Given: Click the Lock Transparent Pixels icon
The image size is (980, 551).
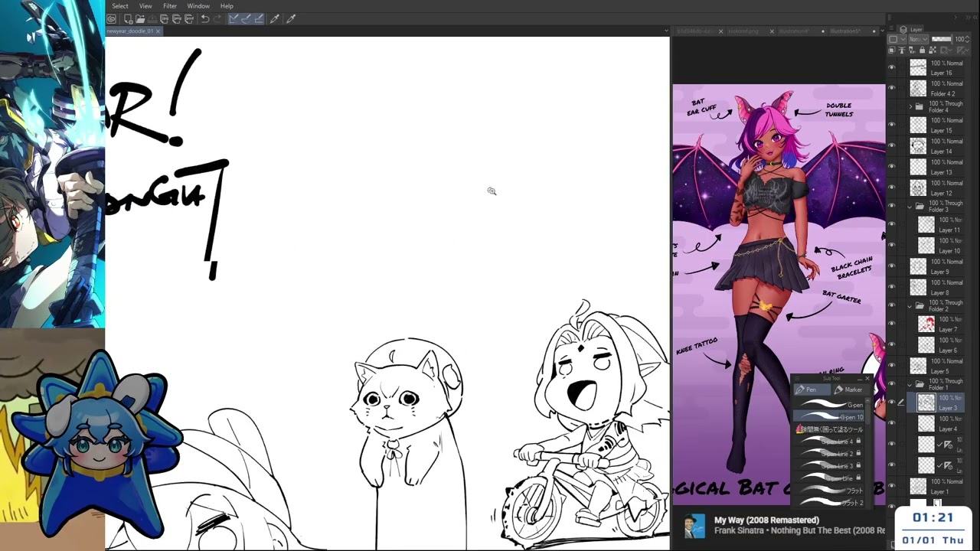Looking at the screenshot, I should point(933,50).
